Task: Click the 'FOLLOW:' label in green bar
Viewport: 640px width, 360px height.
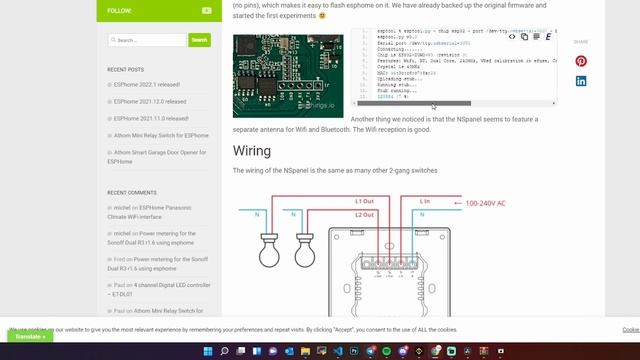Action: click(x=119, y=11)
